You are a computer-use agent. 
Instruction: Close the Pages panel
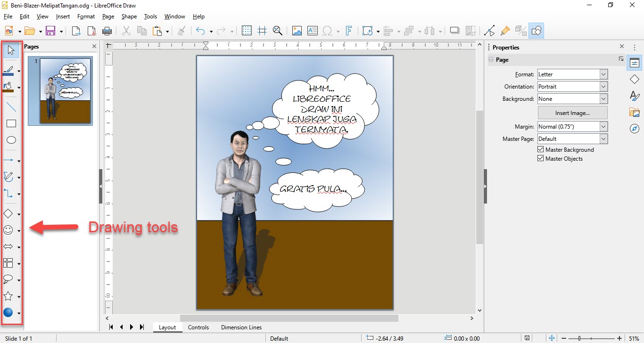pos(94,47)
